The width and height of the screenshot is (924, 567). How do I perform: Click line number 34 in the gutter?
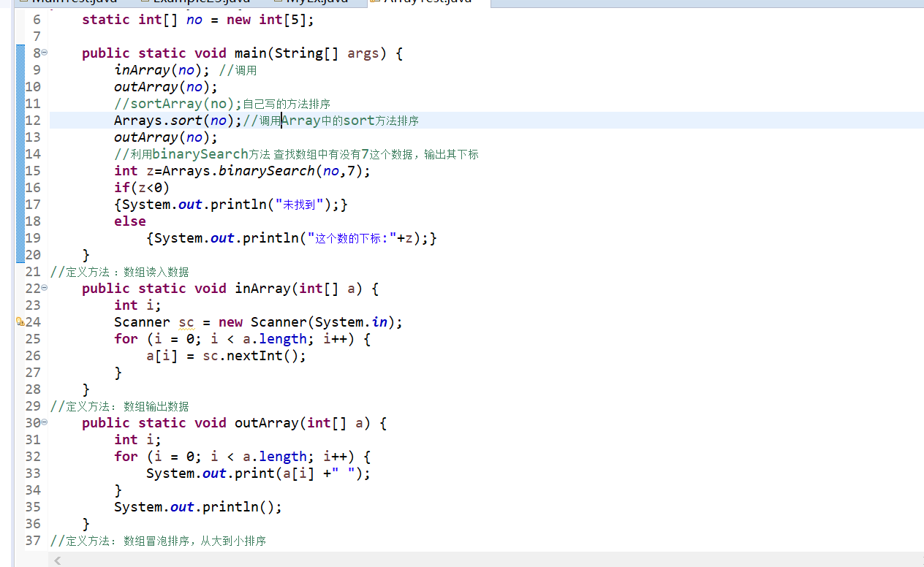(33, 490)
